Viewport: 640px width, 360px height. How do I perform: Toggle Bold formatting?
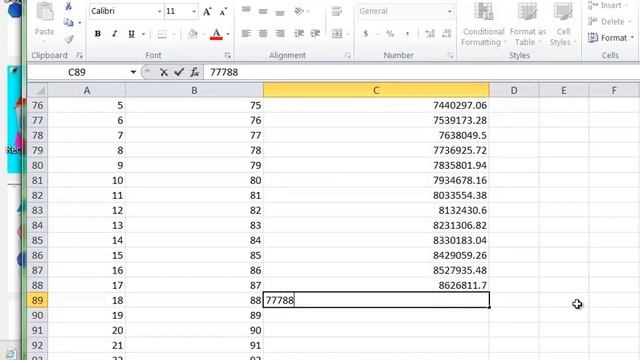[x=98, y=34]
